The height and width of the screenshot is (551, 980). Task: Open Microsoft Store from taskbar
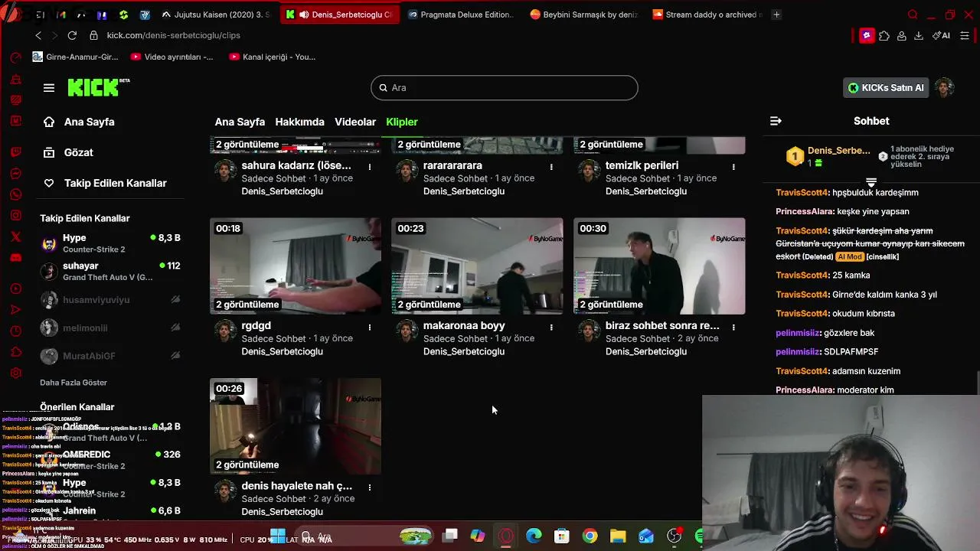tap(562, 536)
